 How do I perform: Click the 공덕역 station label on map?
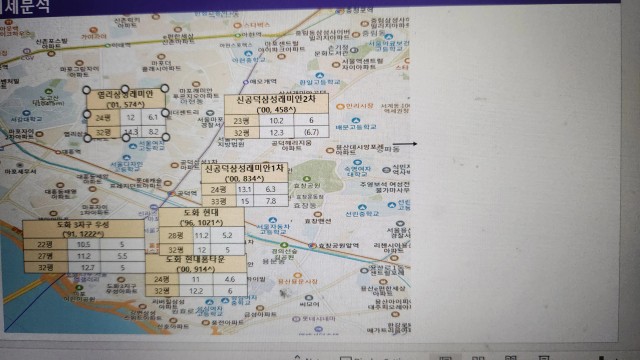coord(187,193)
